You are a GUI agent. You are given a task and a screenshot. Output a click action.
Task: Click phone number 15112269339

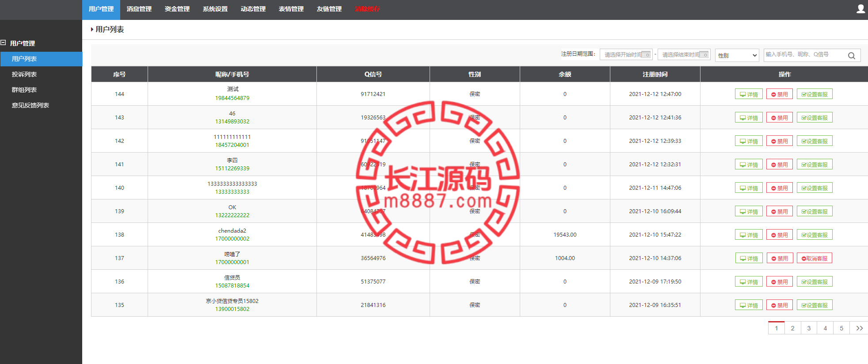tap(232, 169)
